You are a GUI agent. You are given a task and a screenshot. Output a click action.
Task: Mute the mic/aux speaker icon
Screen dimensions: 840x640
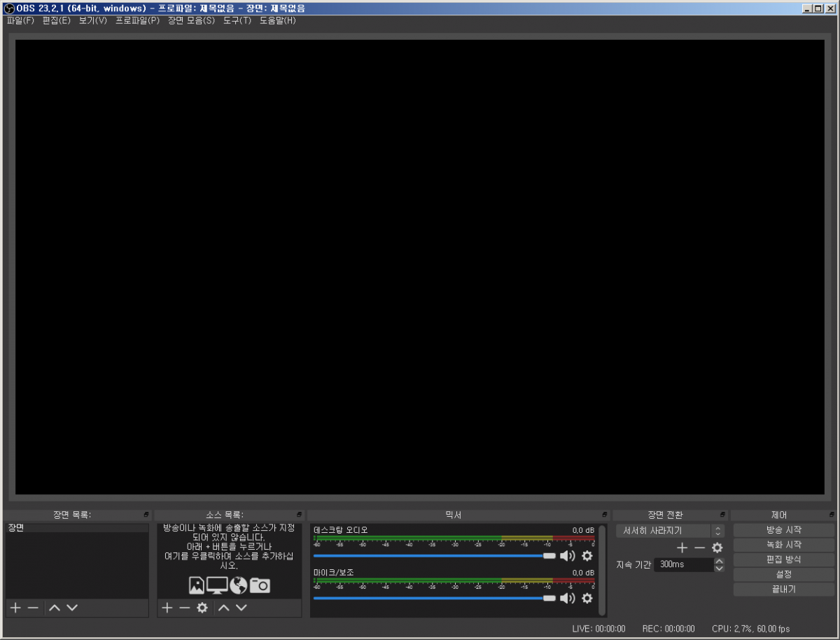[568, 598]
